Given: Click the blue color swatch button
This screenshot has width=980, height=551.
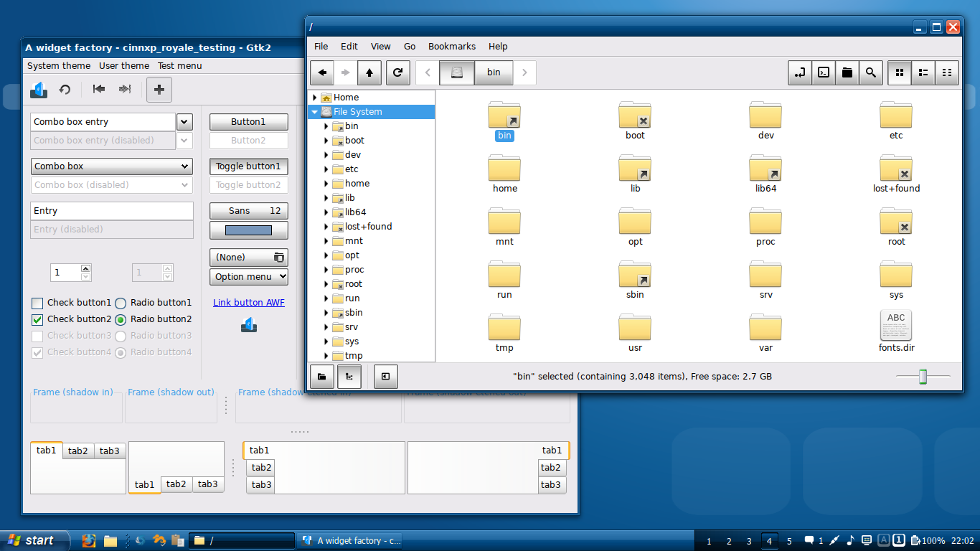Looking at the screenshot, I should tap(248, 230).
